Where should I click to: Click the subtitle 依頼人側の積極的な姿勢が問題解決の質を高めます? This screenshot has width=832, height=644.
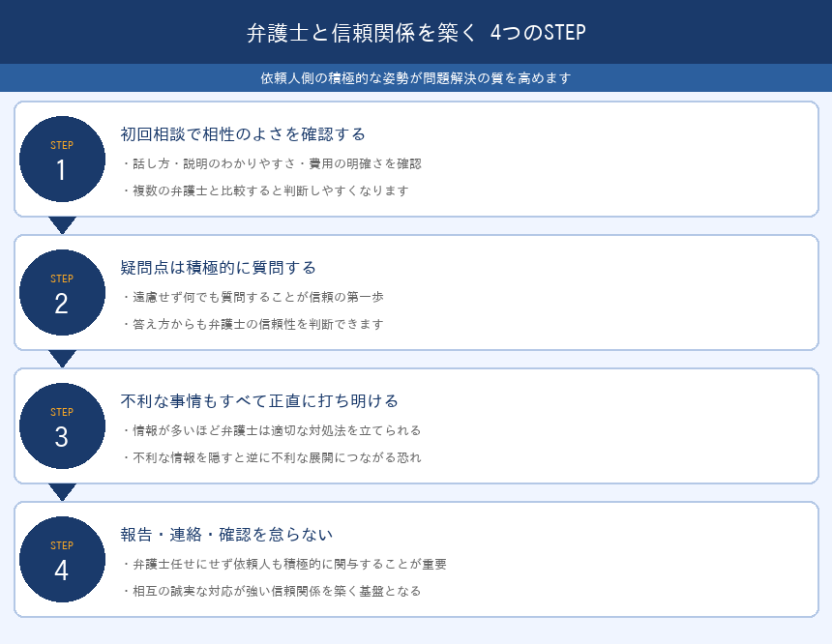point(416,78)
